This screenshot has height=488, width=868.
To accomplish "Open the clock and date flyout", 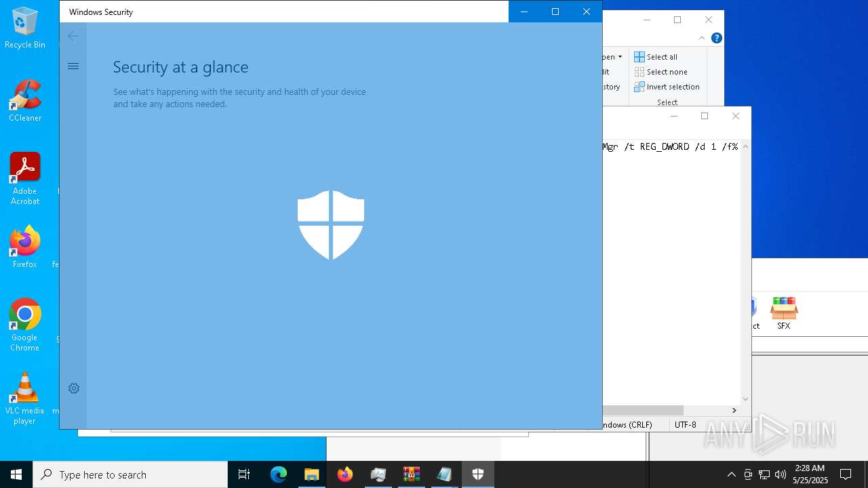I will pos(810,474).
